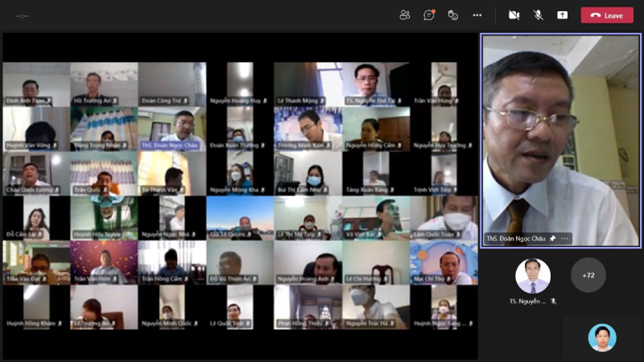
Task: Click the TS. Nguyễn participant avatar
Action: [533, 276]
